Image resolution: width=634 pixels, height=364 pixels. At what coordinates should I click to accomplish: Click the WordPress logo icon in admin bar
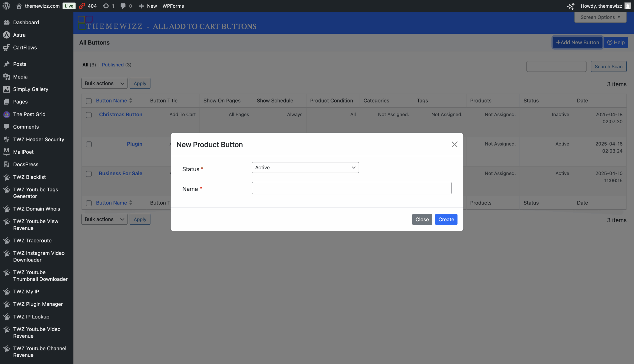pos(6,6)
